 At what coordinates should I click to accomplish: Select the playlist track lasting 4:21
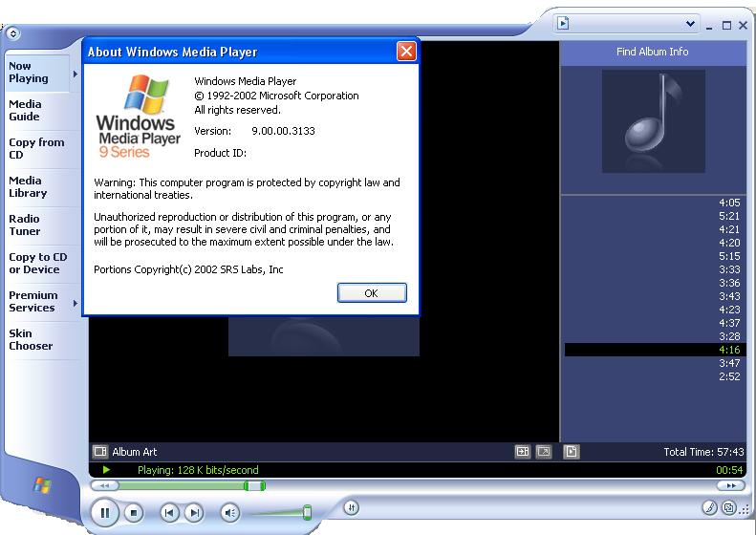(x=656, y=229)
